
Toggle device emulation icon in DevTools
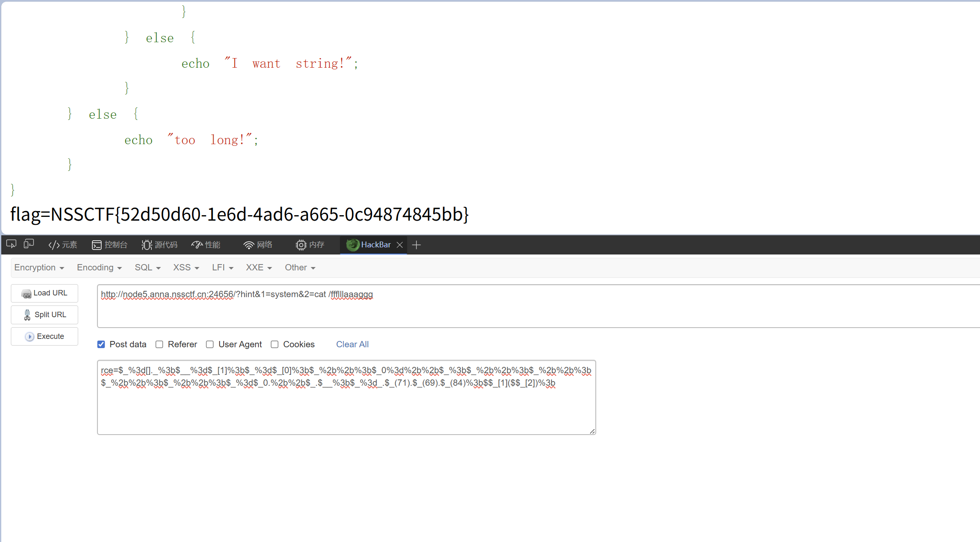[x=29, y=244]
